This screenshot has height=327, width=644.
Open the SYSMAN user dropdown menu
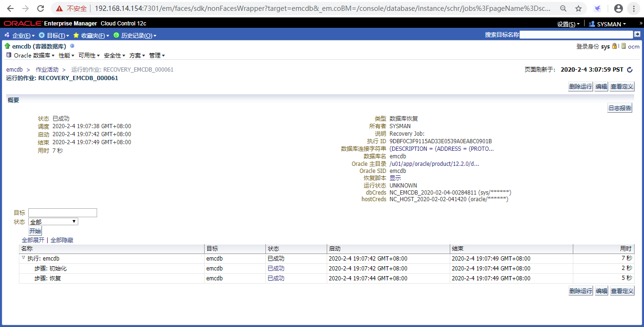[x=608, y=24]
